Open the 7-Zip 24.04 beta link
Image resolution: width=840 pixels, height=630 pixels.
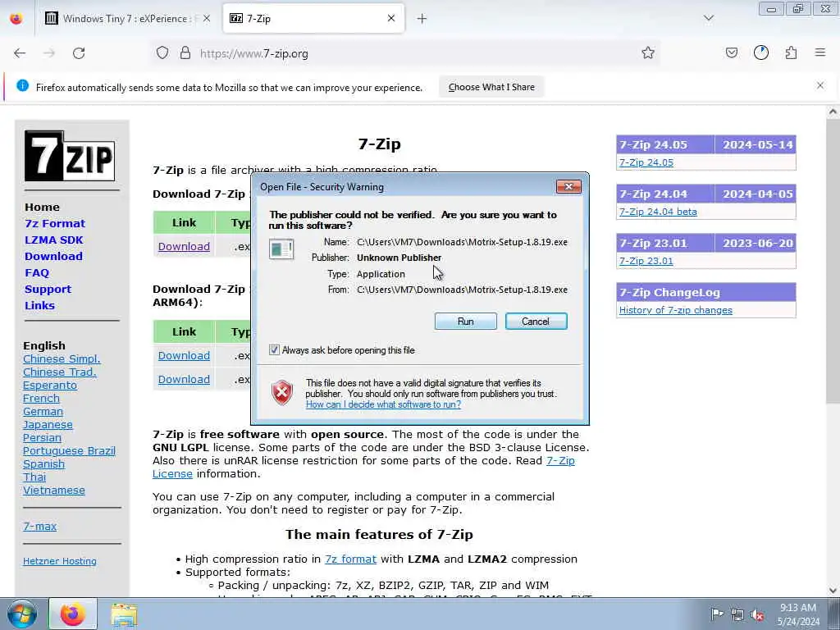[x=658, y=212]
